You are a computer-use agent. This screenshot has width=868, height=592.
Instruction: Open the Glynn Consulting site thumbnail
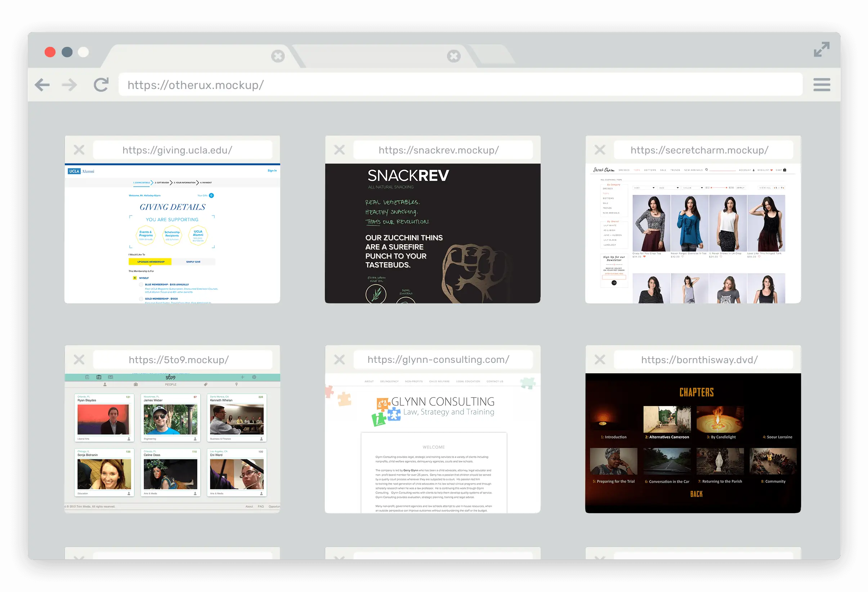(433, 443)
